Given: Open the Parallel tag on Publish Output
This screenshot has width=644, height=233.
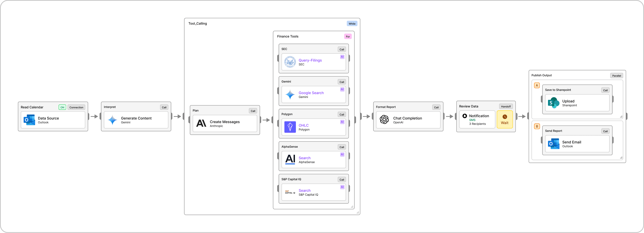Looking at the screenshot, I should (x=616, y=76).
